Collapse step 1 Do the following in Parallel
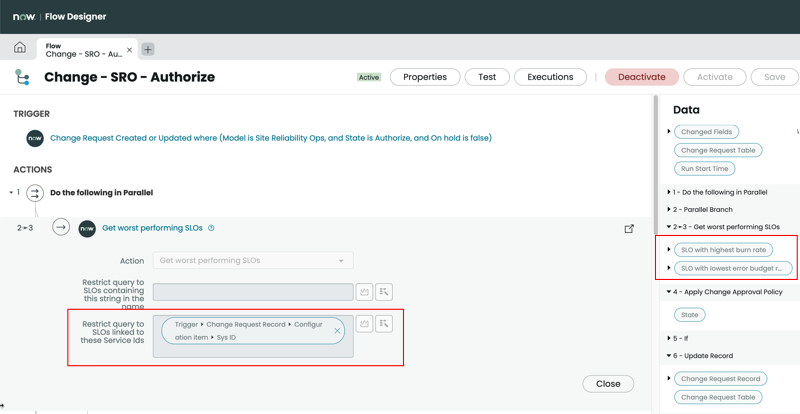800x414 pixels. coord(11,192)
